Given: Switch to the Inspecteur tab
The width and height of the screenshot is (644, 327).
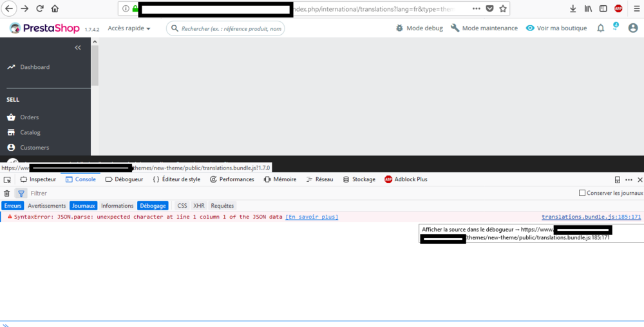Looking at the screenshot, I should 38,179.
